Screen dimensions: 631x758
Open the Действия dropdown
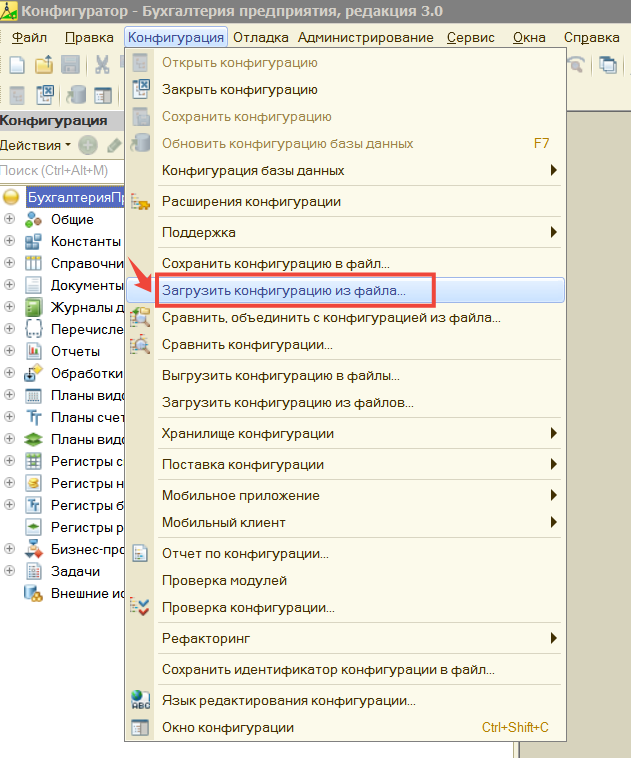point(35,145)
